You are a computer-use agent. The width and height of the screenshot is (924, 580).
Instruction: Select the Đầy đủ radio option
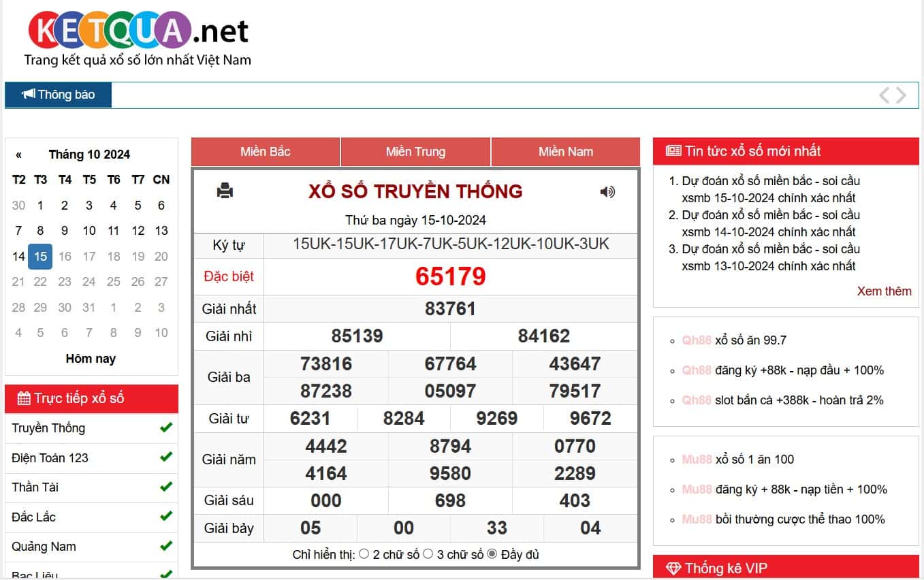tap(492, 553)
